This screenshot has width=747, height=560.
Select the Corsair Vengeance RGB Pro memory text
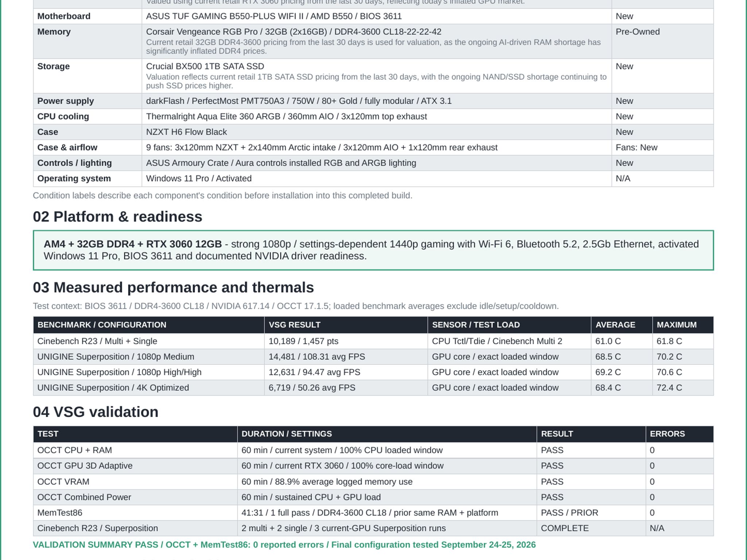pos(293,32)
